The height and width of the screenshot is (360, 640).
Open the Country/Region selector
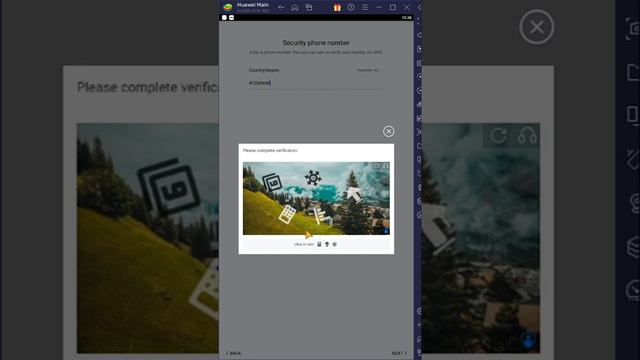pos(316,70)
